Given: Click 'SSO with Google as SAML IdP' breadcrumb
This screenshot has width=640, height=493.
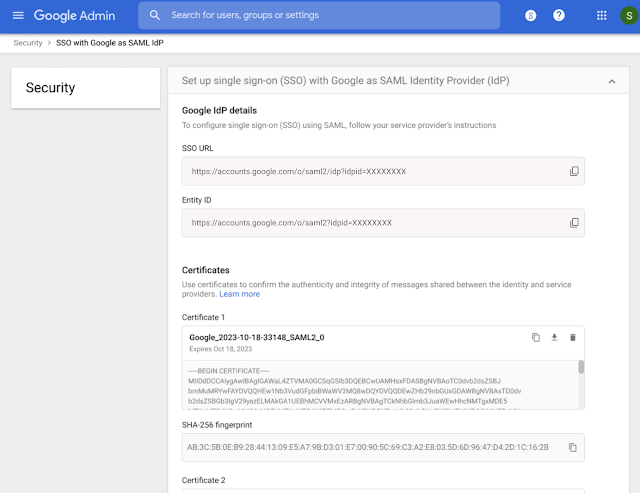Looking at the screenshot, I should [x=110, y=43].
